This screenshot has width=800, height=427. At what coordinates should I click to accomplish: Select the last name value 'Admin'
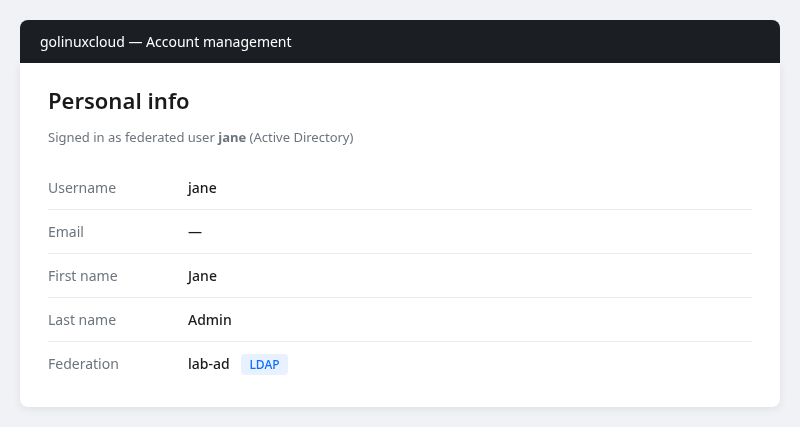click(210, 320)
